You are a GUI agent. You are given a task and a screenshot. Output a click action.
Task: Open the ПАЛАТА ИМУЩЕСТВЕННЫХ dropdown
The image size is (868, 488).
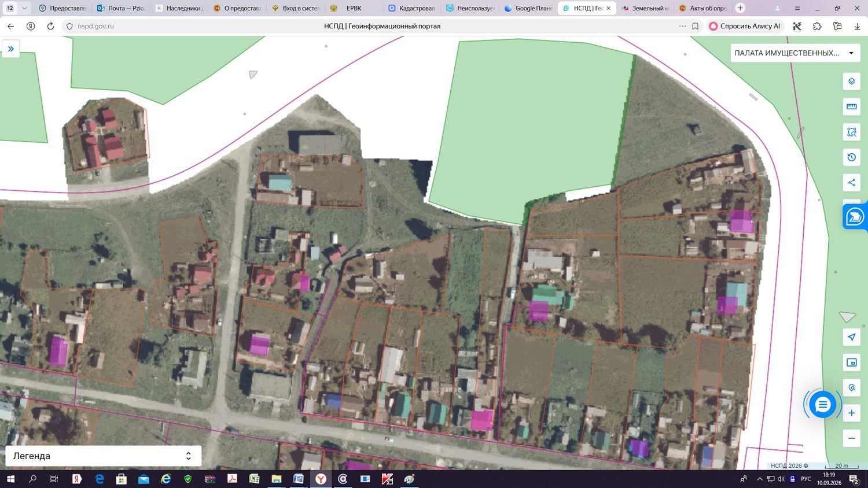795,53
